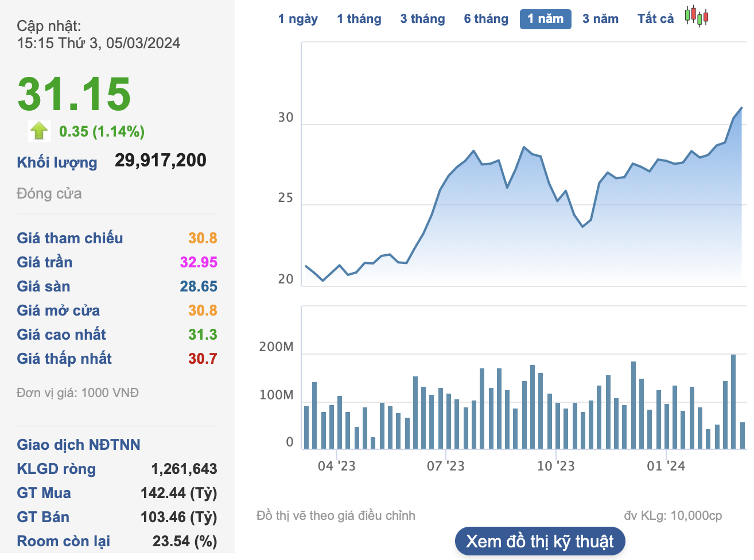Click the Cập nhật timestamp 15:15 Thứ 3, 05/03/2024

point(99,43)
